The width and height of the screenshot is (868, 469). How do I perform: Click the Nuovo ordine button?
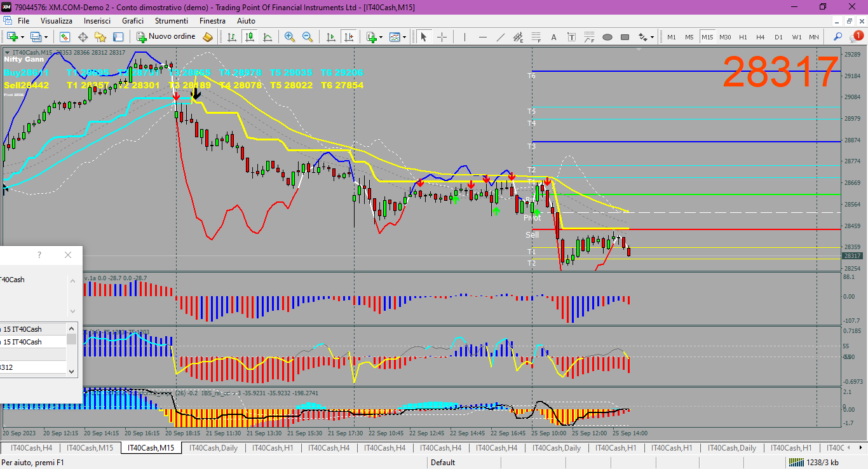[x=166, y=37]
